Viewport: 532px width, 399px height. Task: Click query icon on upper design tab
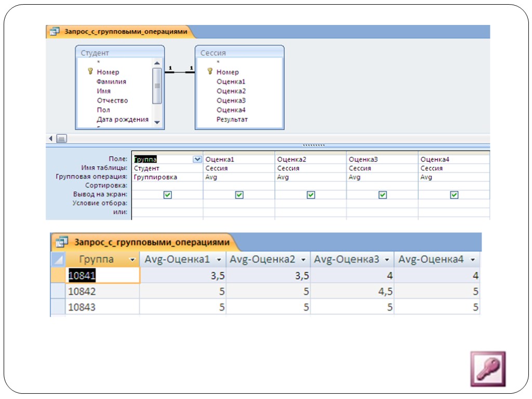point(55,32)
